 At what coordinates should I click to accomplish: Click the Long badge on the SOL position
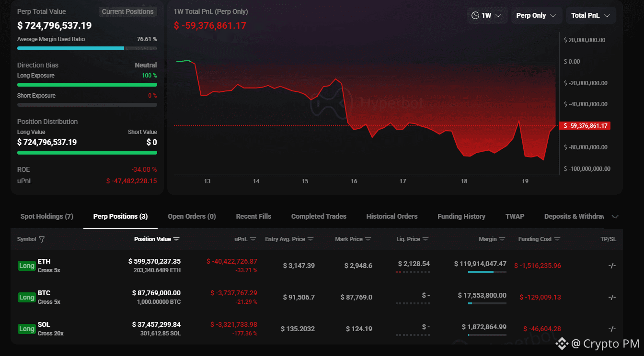26,329
